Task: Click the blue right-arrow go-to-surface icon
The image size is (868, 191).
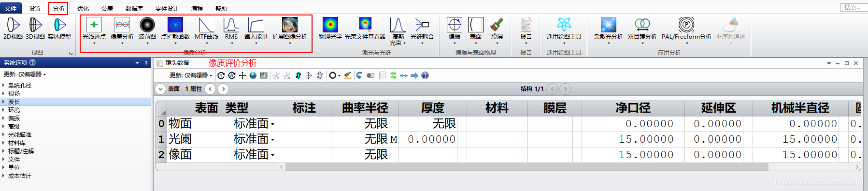Action: click(414, 75)
